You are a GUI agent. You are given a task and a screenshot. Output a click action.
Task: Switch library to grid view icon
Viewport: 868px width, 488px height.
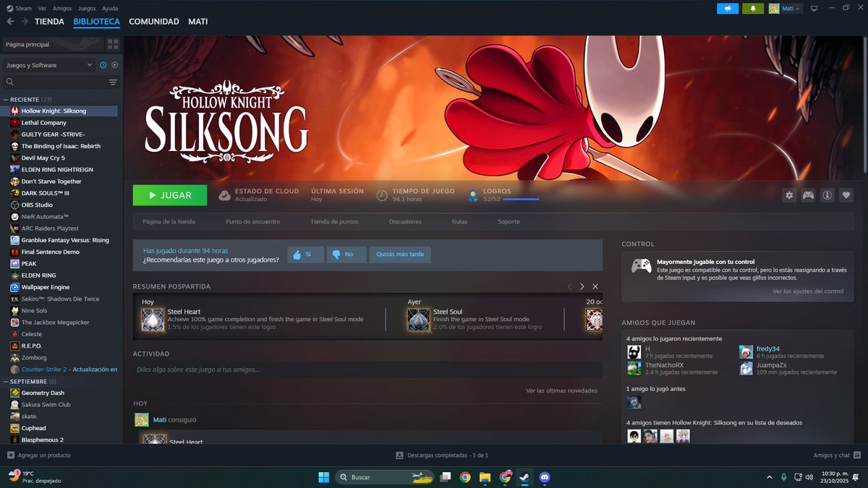pyautogui.click(x=113, y=44)
